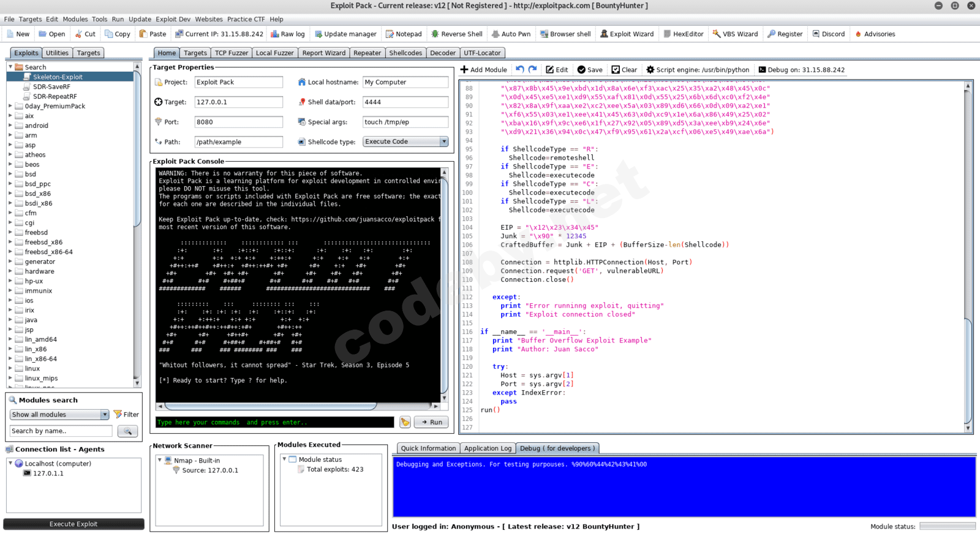Viewport: 980px width, 536px height.
Task: Click Add Module in editor toolbar
Action: tap(483, 70)
